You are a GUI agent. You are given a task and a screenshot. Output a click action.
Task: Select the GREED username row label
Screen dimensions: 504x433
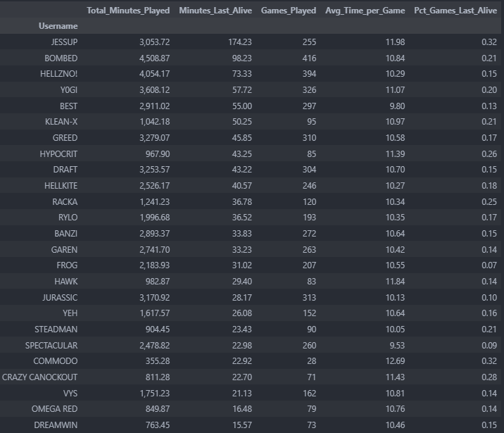pos(65,138)
